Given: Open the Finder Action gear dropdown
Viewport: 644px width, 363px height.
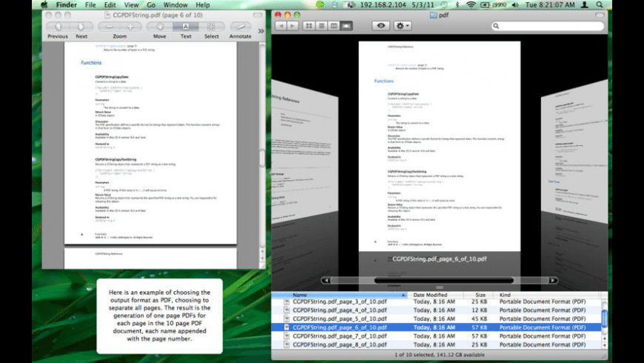Looking at the screenshot, I should (x=402, y=26).
